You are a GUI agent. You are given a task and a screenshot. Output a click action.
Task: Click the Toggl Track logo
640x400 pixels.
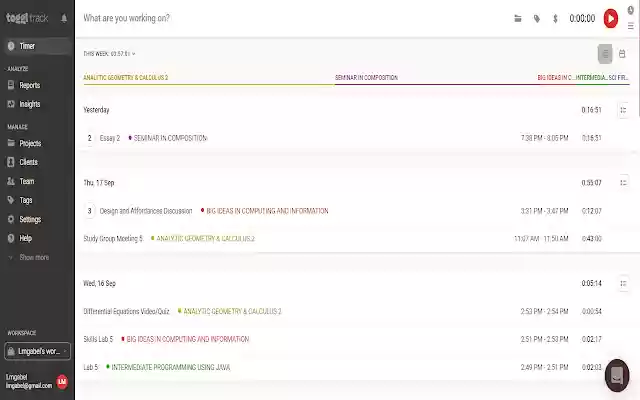tap(27, 18)
